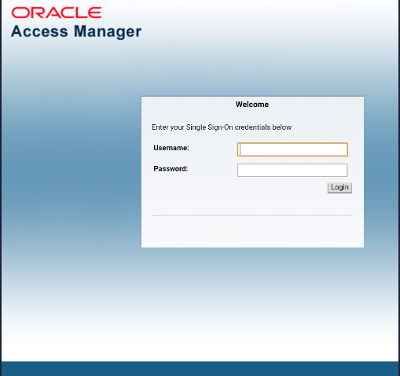Image resolution: width=400 pixels, height=376 pixels.
Task: Click the 'Enter your Single Sign-On credentials below' text
Action: [x=222, y=127]
